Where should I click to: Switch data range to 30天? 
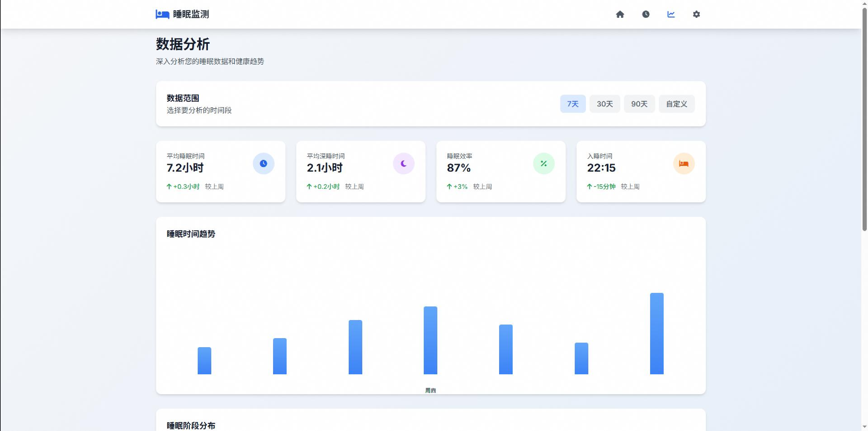click(x=605, y=104)
